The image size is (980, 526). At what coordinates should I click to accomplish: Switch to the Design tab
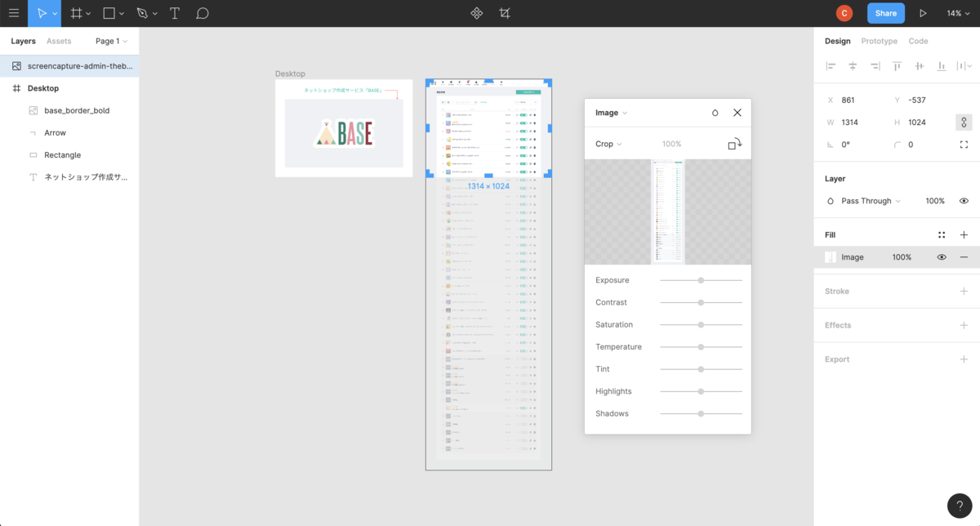pos(837,41)
